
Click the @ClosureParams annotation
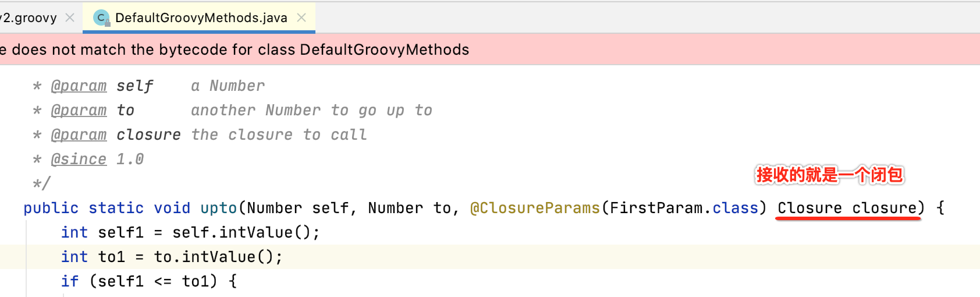point(534,208)
